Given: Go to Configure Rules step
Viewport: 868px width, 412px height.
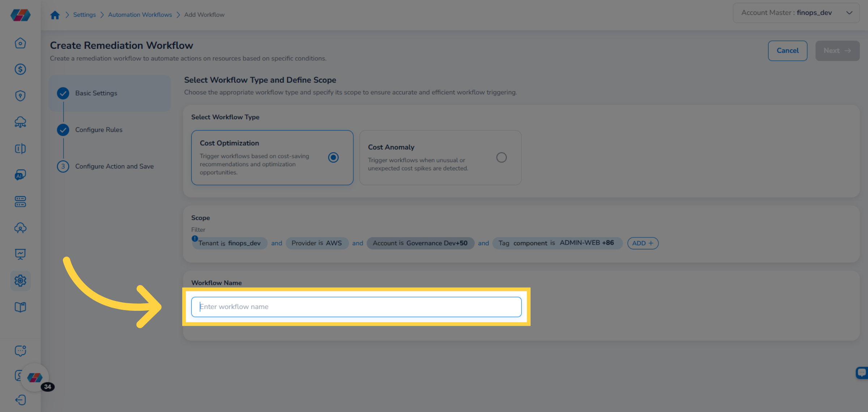Looking at the screenshot, I should click(x=99, y=130).
